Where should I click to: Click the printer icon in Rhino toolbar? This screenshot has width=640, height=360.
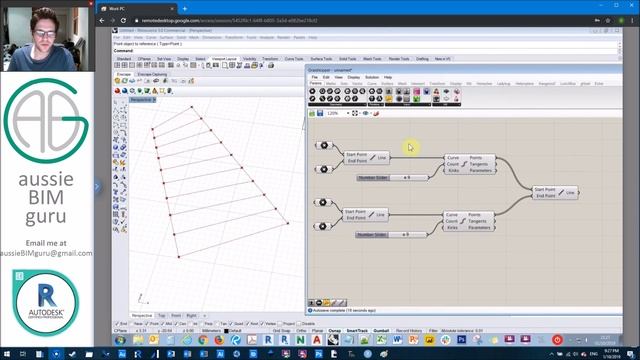pos(271,65)
